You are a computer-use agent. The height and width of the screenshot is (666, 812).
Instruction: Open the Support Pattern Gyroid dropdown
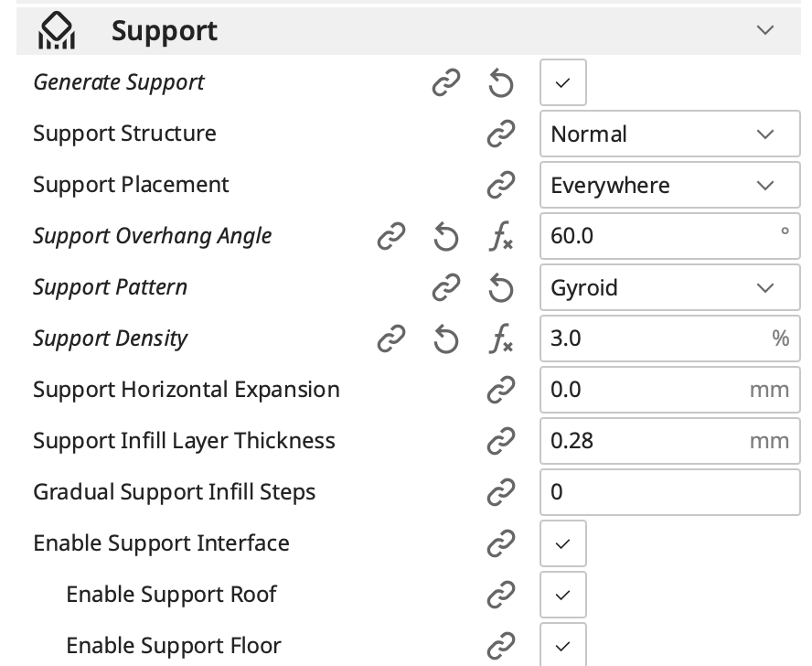[x=669, y=288]
